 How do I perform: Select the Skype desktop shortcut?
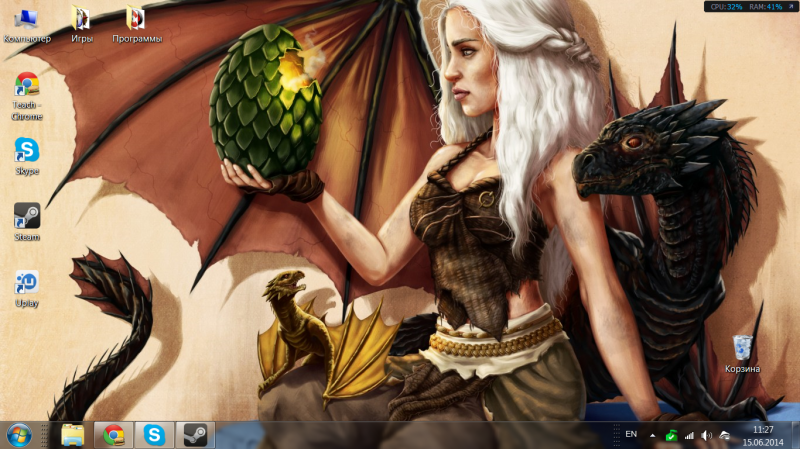tap(27, 156)
